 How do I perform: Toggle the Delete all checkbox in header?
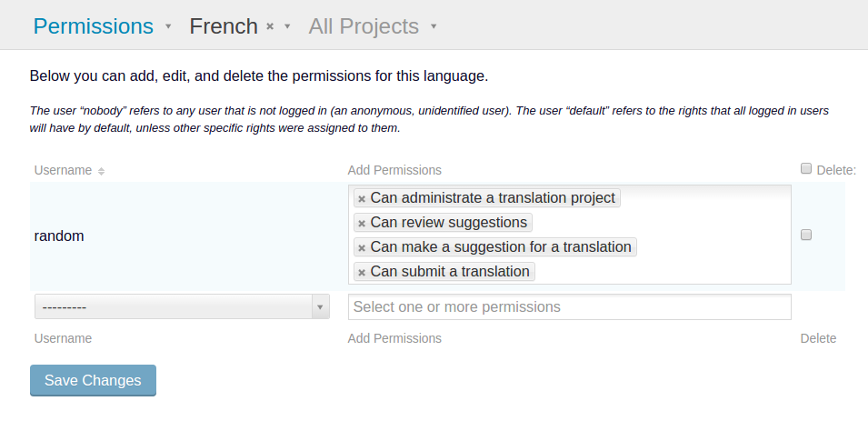806,168
